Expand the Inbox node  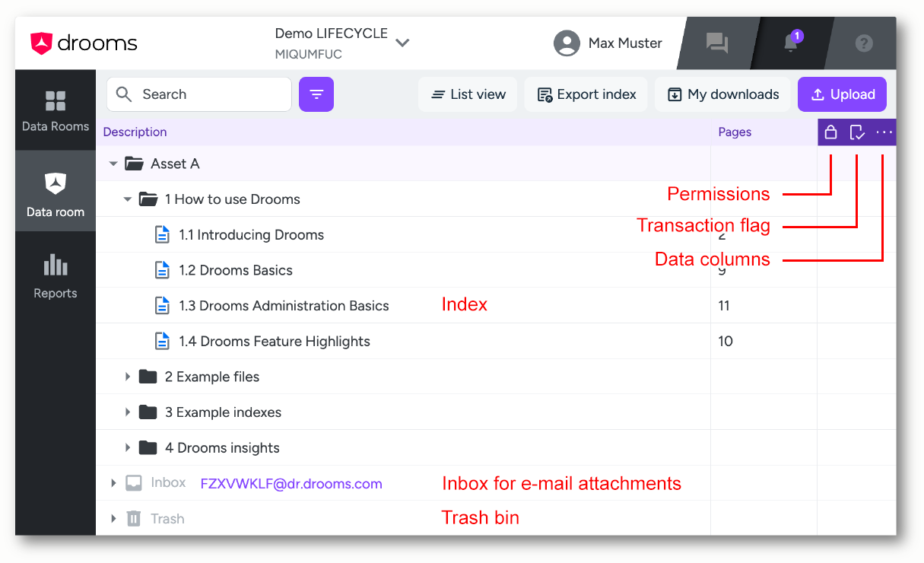click(113, 483)
